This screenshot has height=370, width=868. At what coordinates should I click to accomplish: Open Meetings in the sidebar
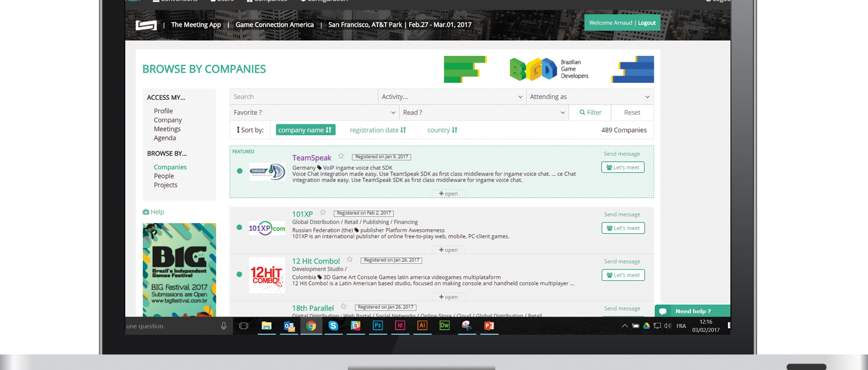[x=168, y=129]
